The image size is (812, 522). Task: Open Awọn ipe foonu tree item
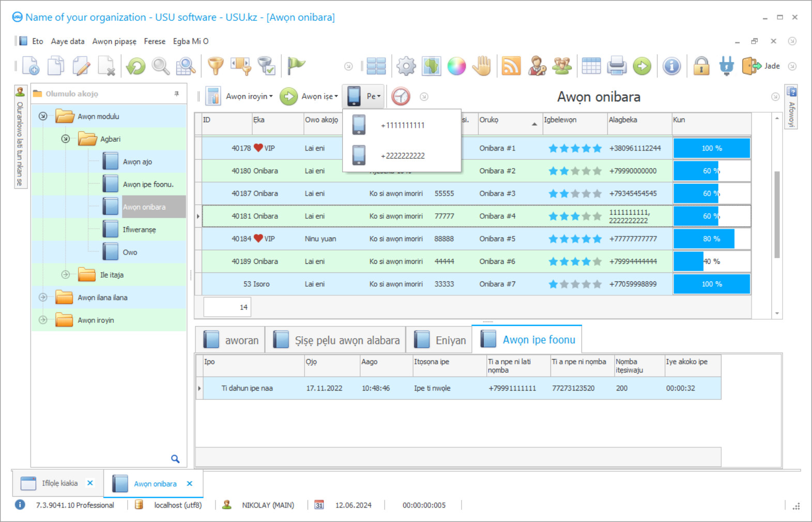[148, 185]
